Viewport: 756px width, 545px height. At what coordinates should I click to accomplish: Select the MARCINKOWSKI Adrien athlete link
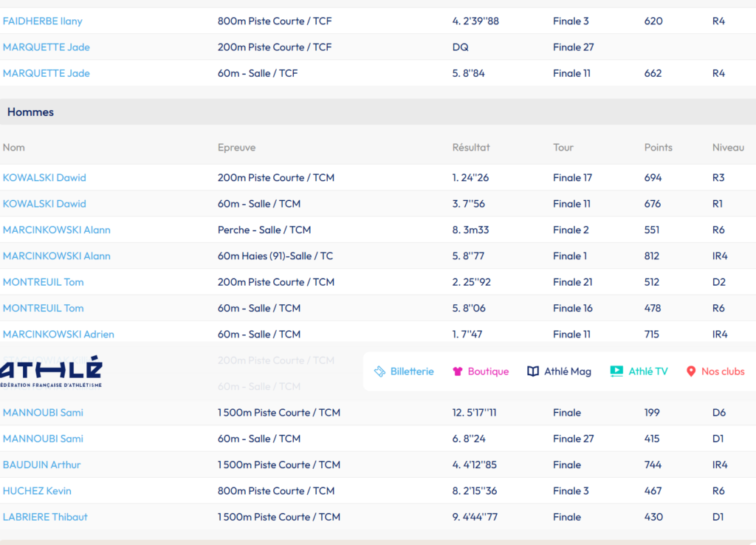click(x=58, y=335)
